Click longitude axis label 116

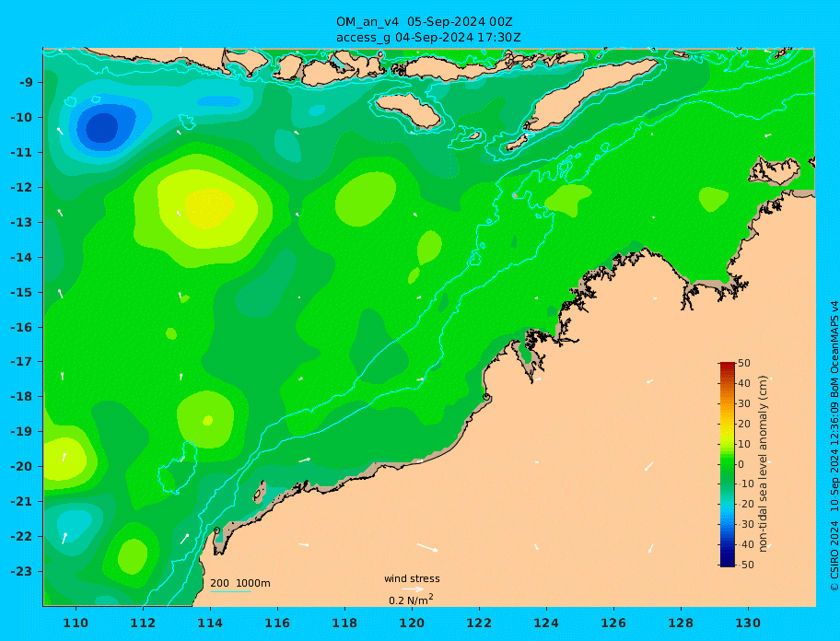[277, 623]
